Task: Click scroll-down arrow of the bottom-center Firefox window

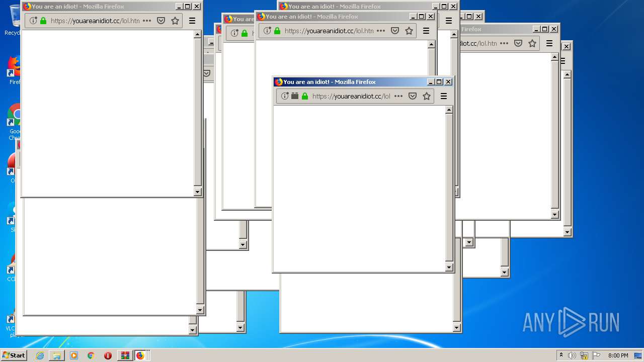Action: (x=457, y=328)
